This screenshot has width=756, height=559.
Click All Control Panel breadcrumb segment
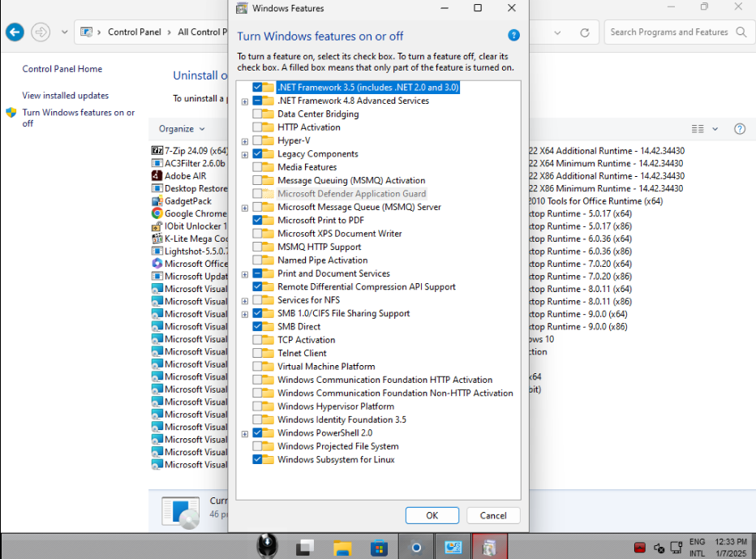[x=202, y=32]
